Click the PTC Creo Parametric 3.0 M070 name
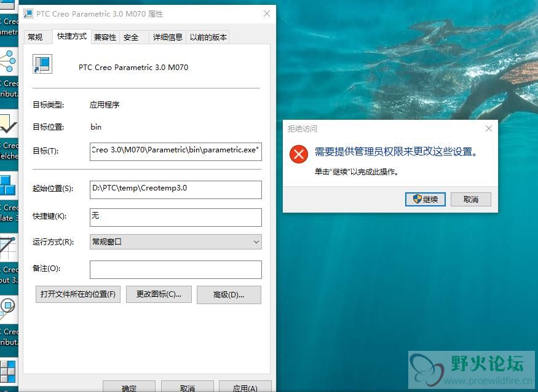This screenshot has width=538, height=392. [133, 67]
